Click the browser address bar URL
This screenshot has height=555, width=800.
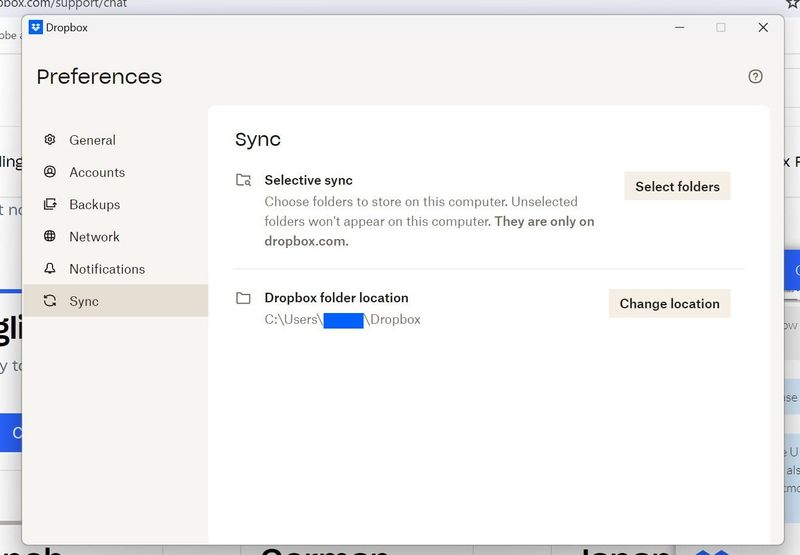point(63,4)
